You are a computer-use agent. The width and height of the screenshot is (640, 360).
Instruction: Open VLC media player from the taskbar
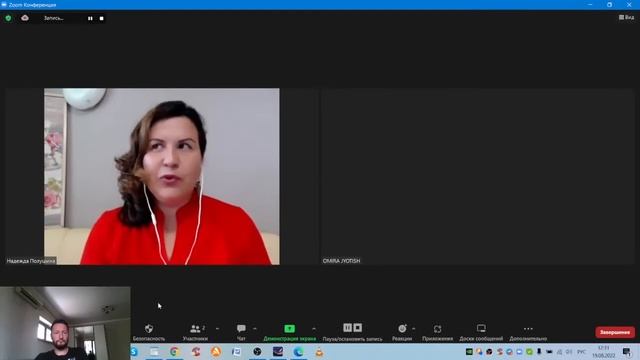319,351
